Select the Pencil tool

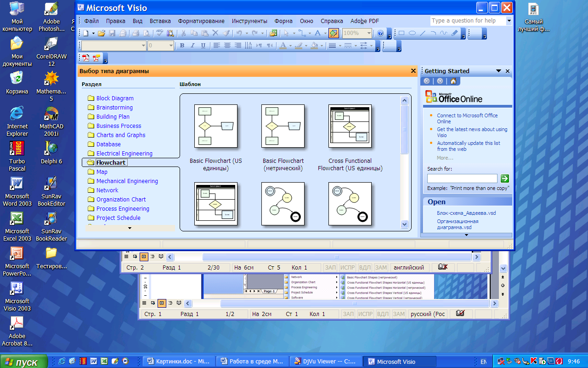pos(454,33)
